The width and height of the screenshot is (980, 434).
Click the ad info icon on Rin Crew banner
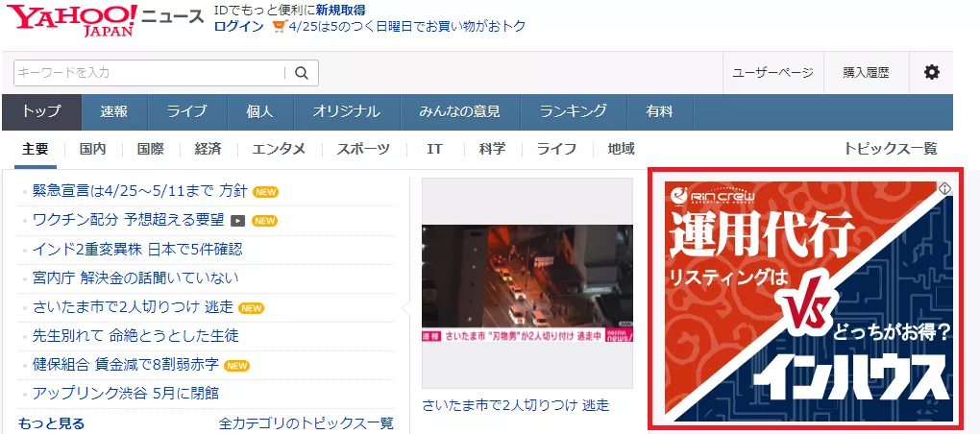(945, 188)
